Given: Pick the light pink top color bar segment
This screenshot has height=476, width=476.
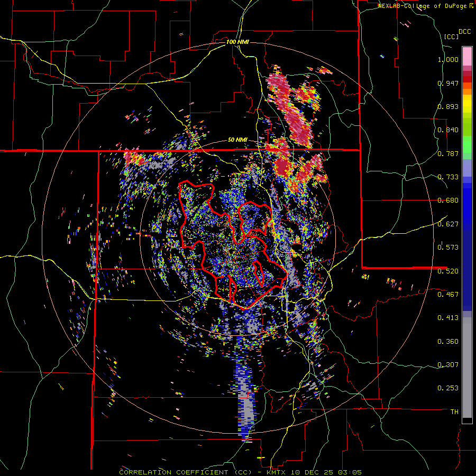Looking at the screenshot, I should click(x=467, y=56).
